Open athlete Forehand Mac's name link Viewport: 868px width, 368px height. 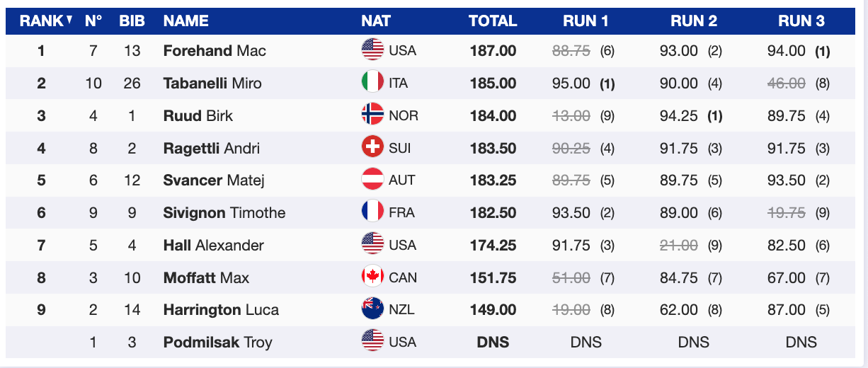coord(215,50)
